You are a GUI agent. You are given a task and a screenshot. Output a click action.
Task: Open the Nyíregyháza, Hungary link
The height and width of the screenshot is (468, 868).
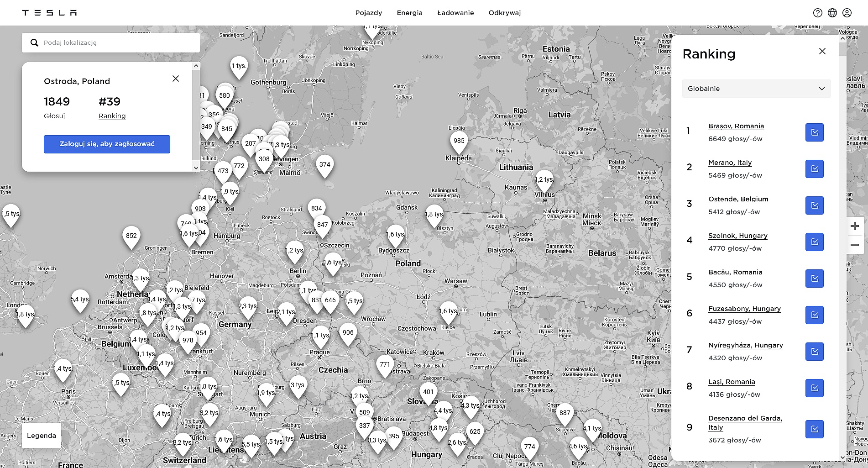(746, 345)
